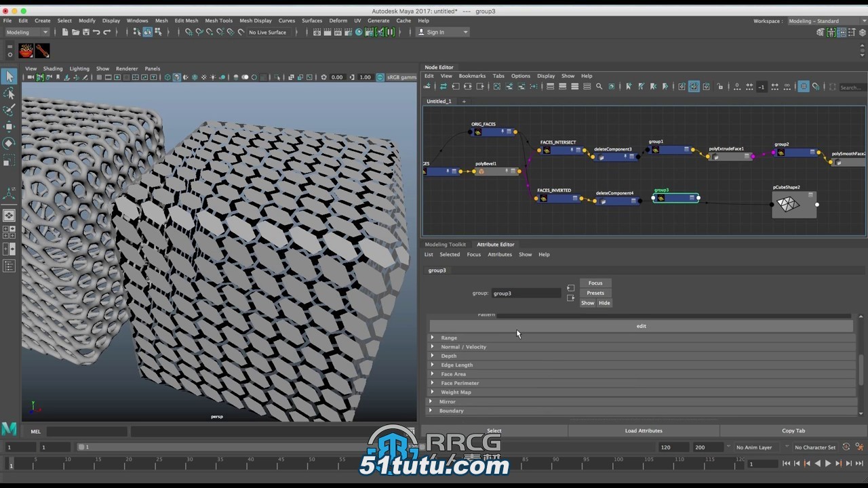Click Node Editor frame all icon
This screenshot has height=488, width=868.
coord(497,87)
